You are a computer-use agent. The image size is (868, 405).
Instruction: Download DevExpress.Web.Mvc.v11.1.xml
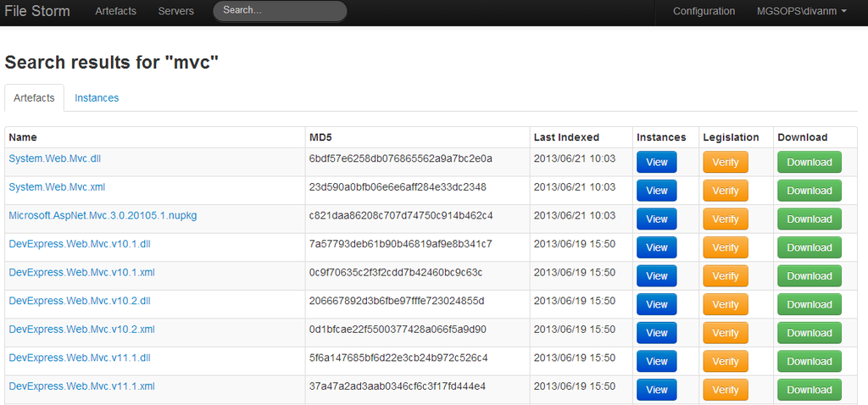810,390
